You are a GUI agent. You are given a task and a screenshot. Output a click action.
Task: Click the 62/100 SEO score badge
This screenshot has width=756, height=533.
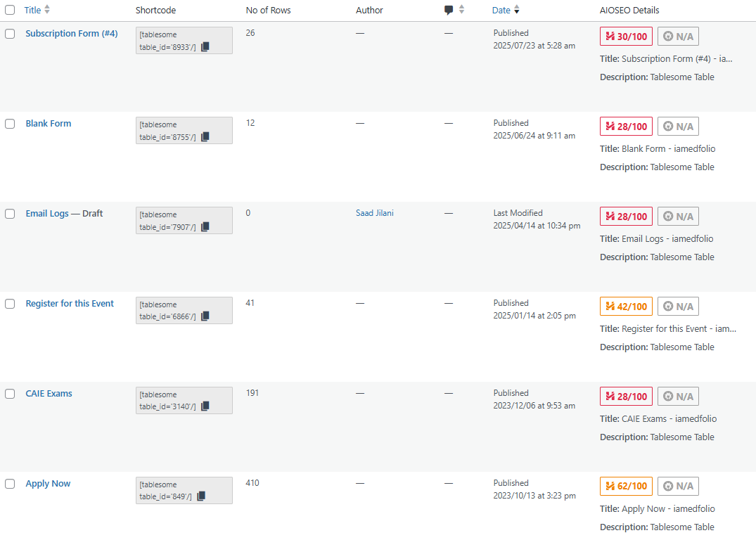click(x=626, y=487)
